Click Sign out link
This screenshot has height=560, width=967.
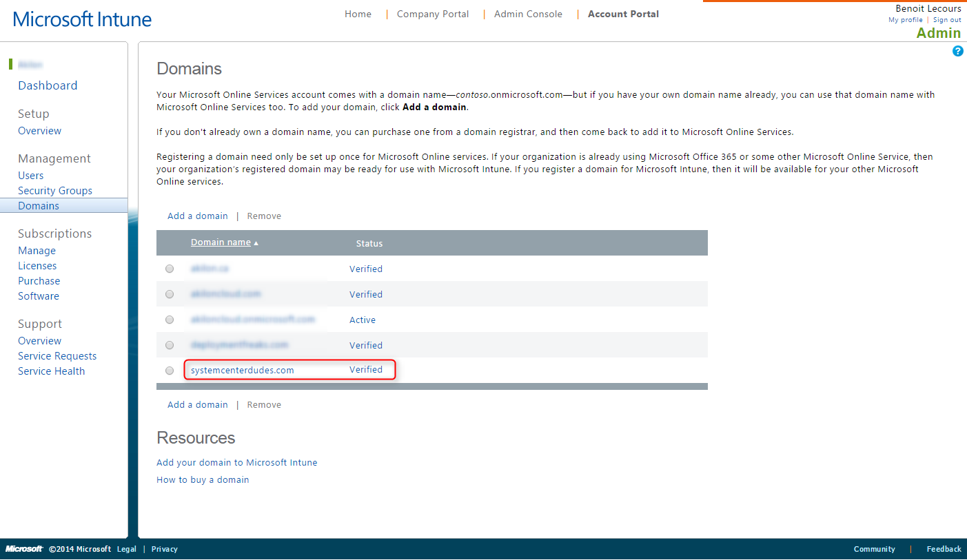click(947, 20)
